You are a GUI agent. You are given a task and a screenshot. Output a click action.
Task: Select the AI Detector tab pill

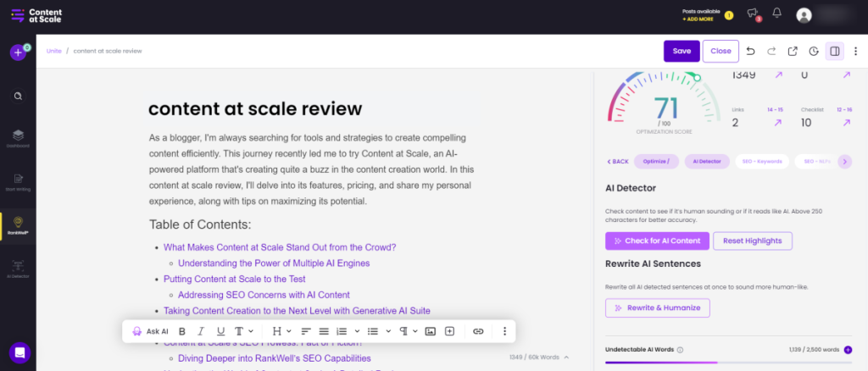coord(707,162)
